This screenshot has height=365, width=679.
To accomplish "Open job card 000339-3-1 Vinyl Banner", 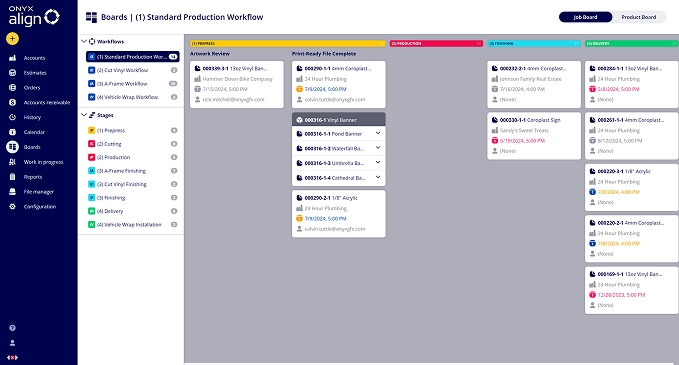I will coord(237,84).
